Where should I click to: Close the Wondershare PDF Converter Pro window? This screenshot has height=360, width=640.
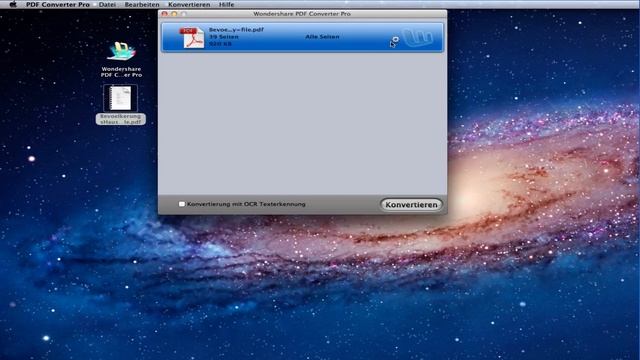164,14
